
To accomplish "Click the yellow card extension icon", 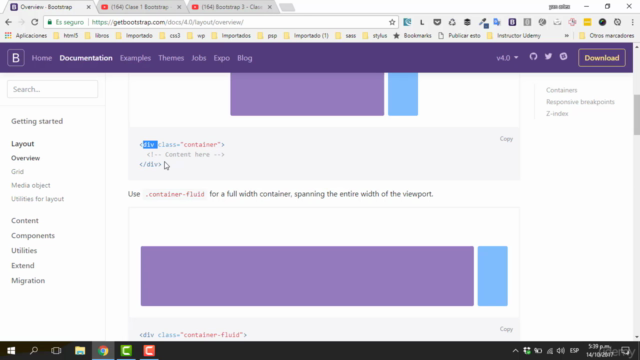I will (587, 22).
